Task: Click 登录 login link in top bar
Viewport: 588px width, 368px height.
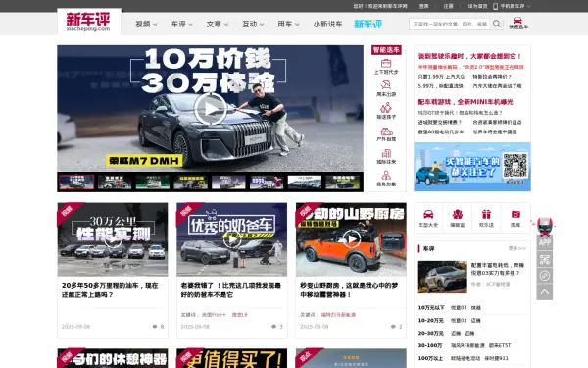Action: pyautogui.click(x=423, y=6)
